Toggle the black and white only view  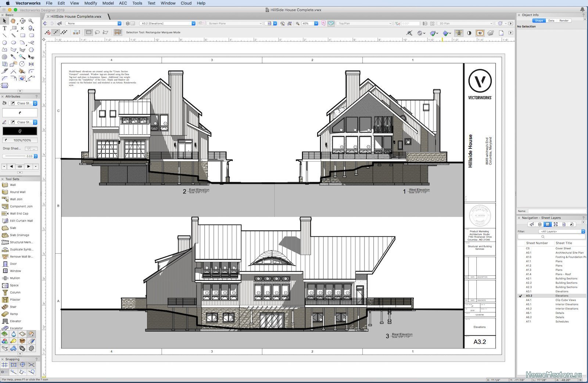pyautogui.click(x=469, y=33)
